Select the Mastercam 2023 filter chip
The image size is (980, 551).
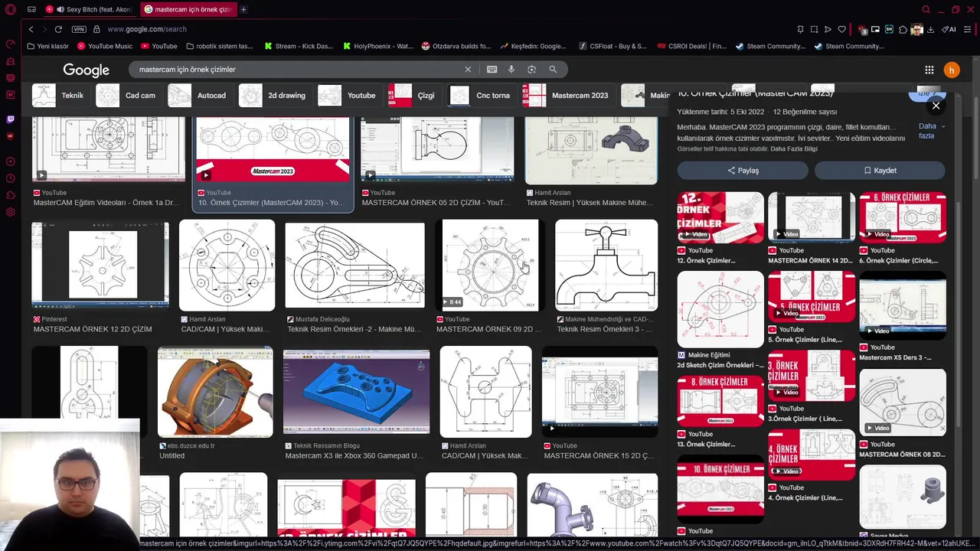click(x=568, y=96)
